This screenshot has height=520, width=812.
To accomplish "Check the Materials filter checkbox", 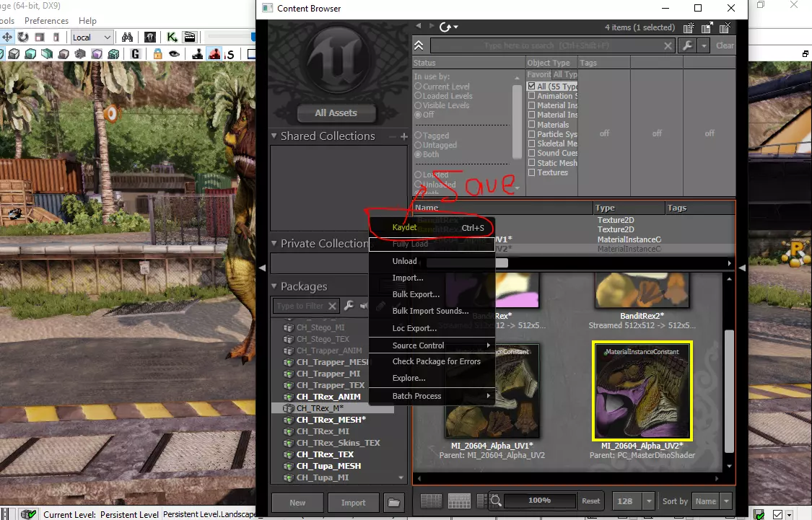I will click(x=532, y=124).
